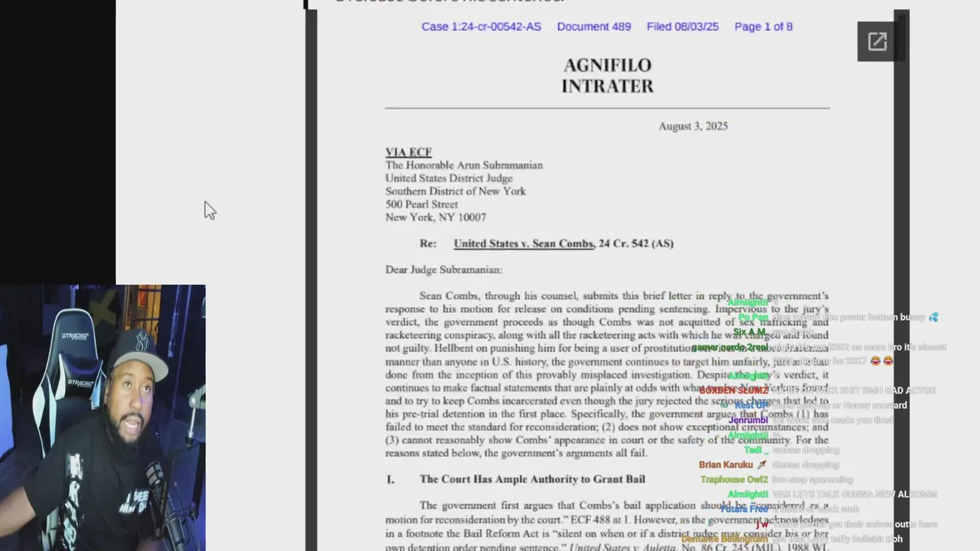Click the Document 489 header text

[594, 27]
